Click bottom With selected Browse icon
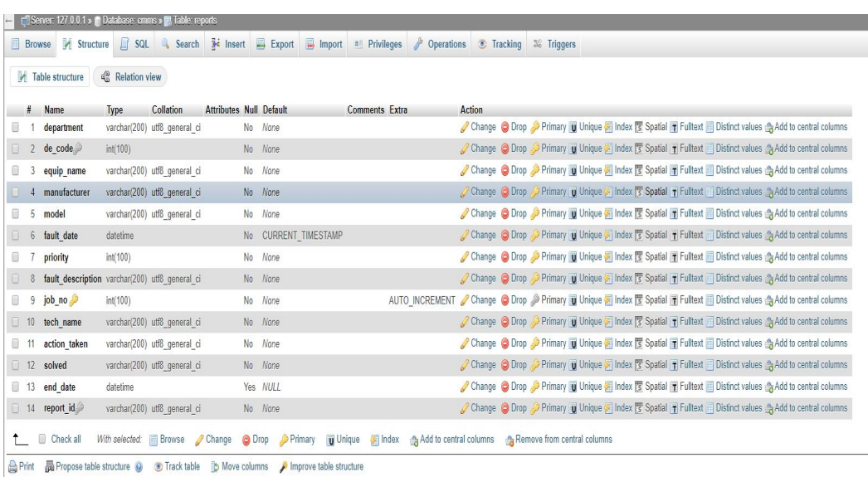This screenshot has width=868, height=477. [x=154, y=440]
